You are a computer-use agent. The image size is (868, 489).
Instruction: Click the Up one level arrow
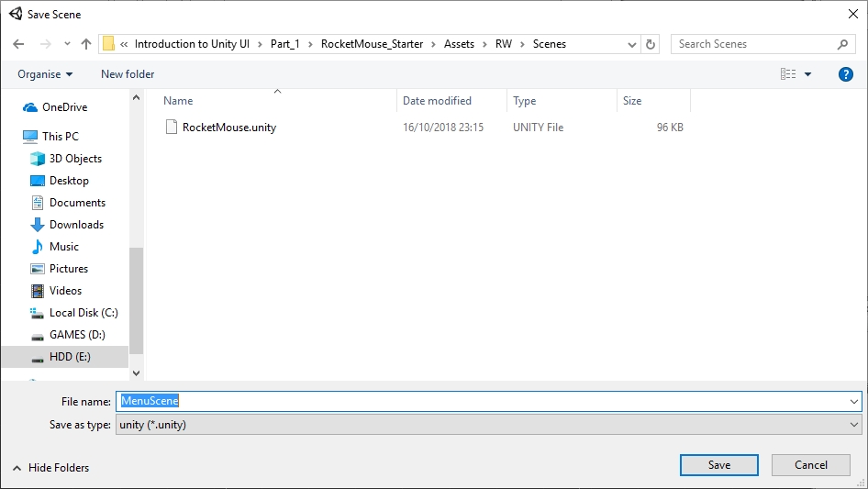[86, 44]
